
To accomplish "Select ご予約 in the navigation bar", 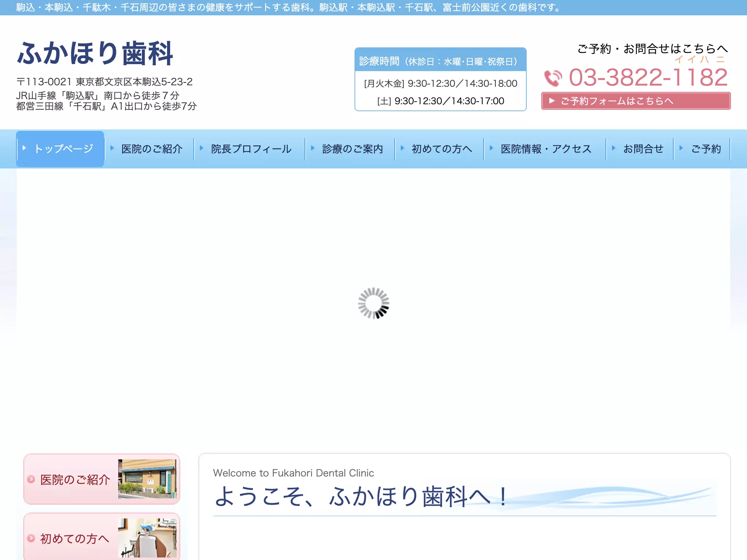I will tap(702, 149).
